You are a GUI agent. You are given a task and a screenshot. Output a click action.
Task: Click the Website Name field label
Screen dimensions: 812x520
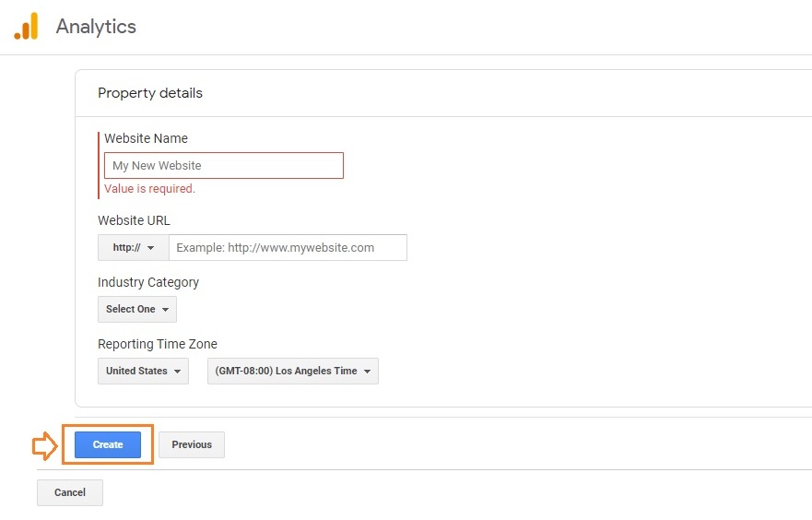click(146, 138)
